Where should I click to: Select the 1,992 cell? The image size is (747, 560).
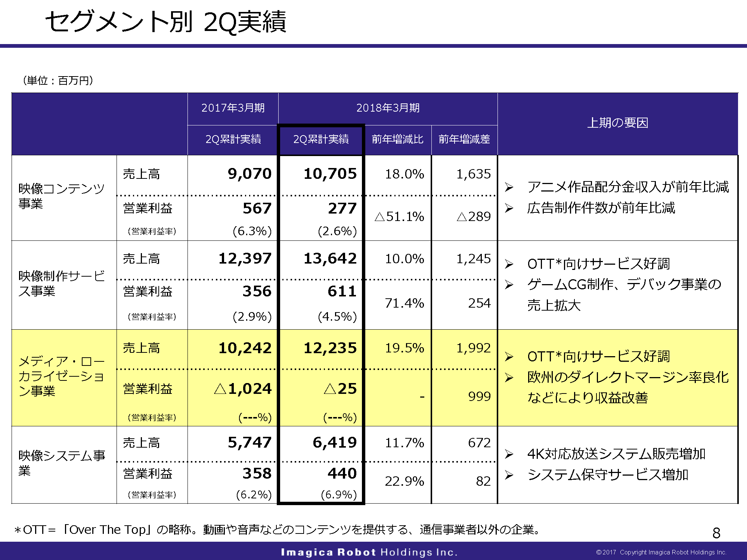click(474, 348)
